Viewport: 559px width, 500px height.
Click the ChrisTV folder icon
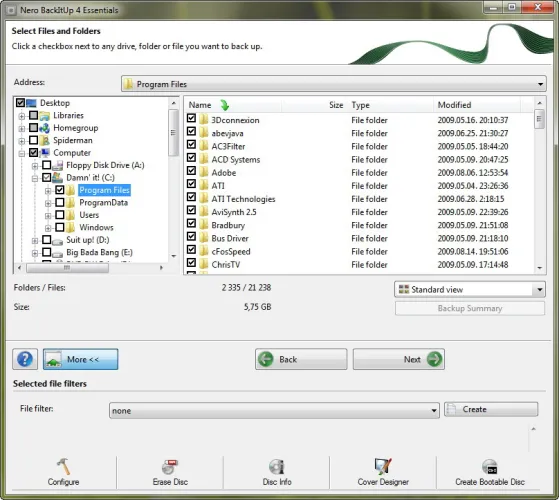(204, 264)
